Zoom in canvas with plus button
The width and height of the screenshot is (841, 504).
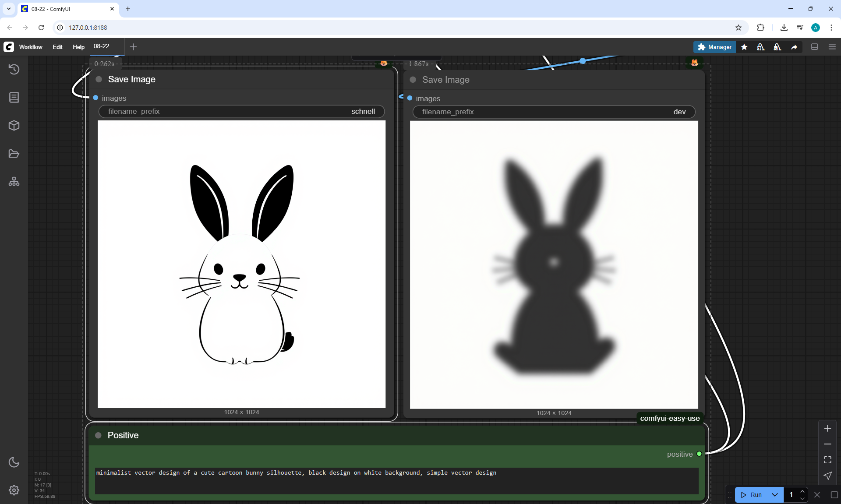tap(827, 428)
